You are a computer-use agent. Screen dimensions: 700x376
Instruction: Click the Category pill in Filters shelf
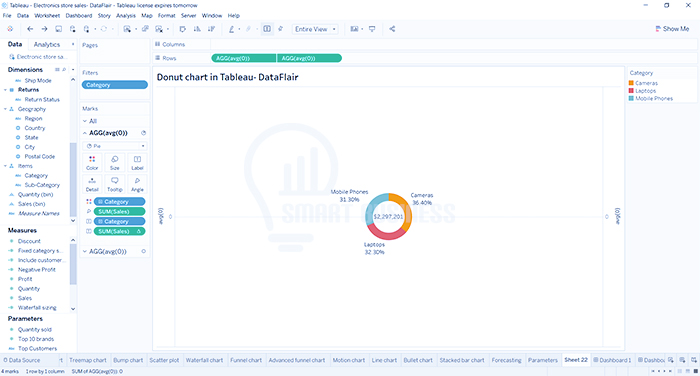point(115,85)
